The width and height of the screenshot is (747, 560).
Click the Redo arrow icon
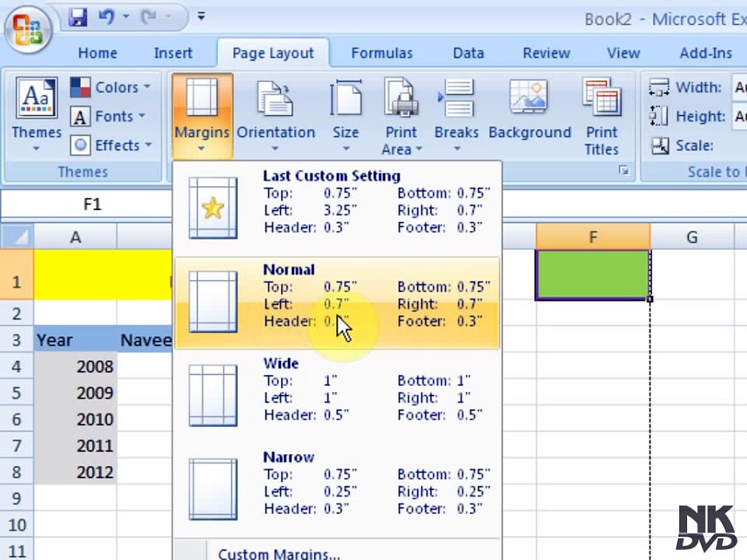click(149, 17)
